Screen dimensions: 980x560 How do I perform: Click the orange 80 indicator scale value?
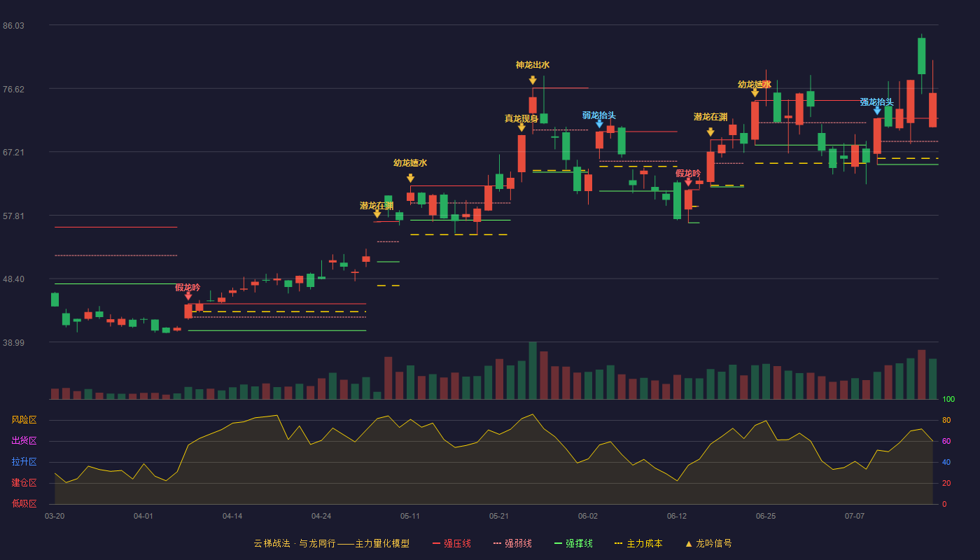pyautogui.click(x=946, y=420)
